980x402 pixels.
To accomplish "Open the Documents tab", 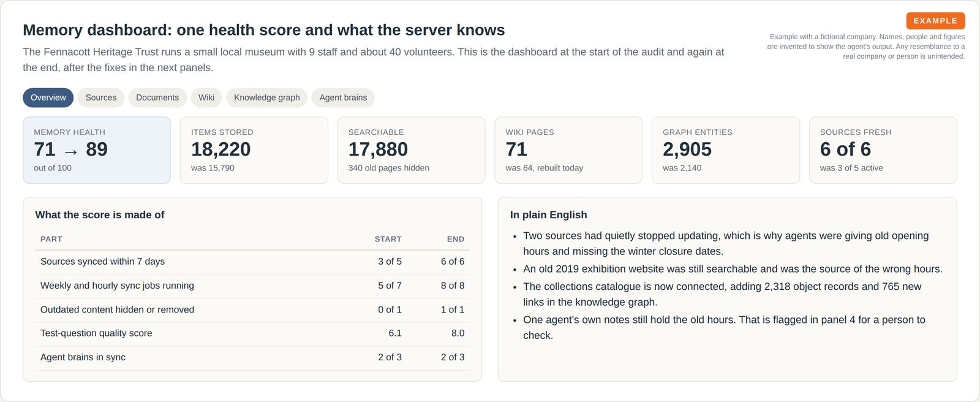I will tap(157, 97).
